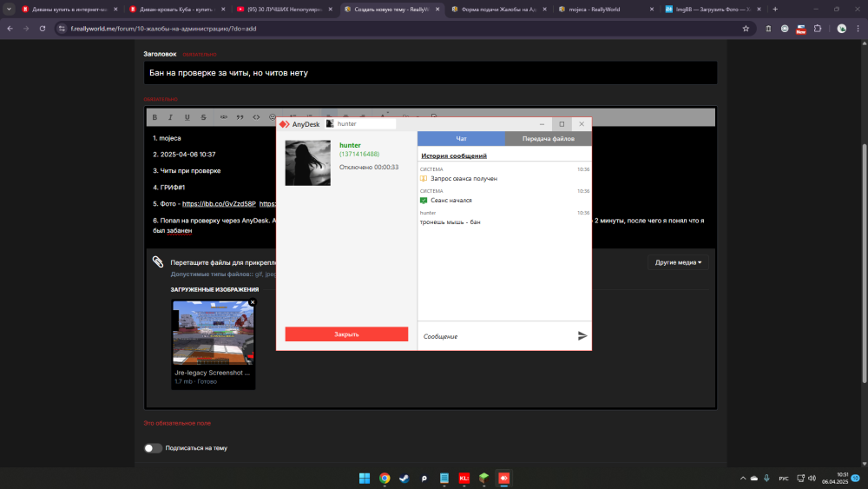Insert a quote block in the editor
The width and height of the screenshot is (868, 489).
(240, 117)
